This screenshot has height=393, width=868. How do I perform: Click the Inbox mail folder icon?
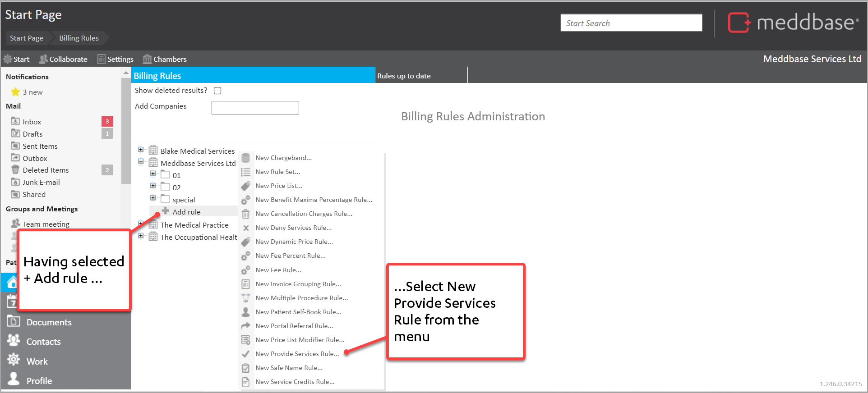pyautogui.click(x=15, y=122)
